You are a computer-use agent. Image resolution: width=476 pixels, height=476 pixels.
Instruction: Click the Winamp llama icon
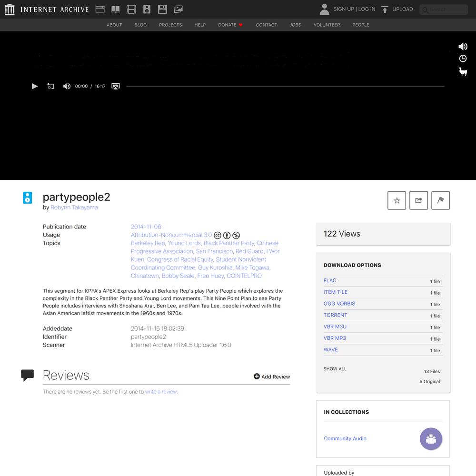click(463, 72)
